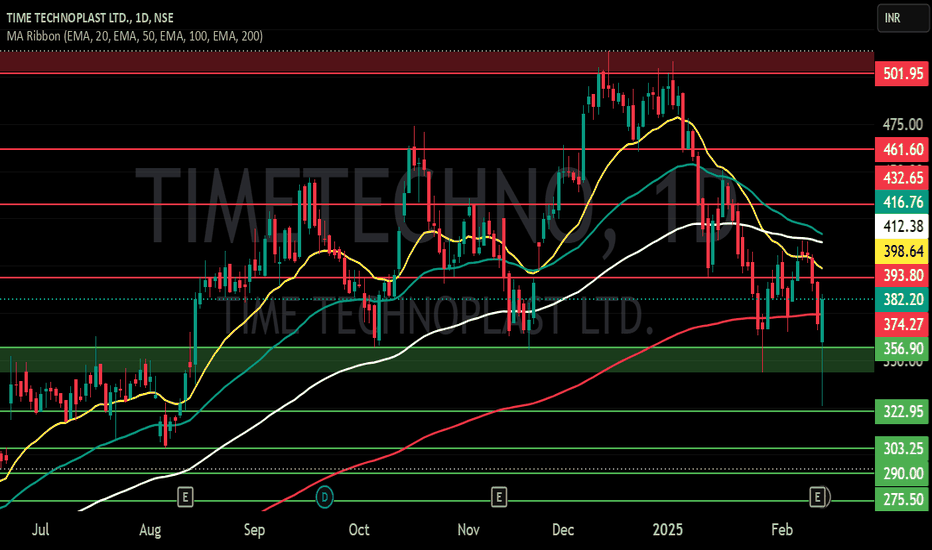This screenshot has width=932, height=550.
Task: Click the 374.27 EMA 200 label
Action: 902,324
